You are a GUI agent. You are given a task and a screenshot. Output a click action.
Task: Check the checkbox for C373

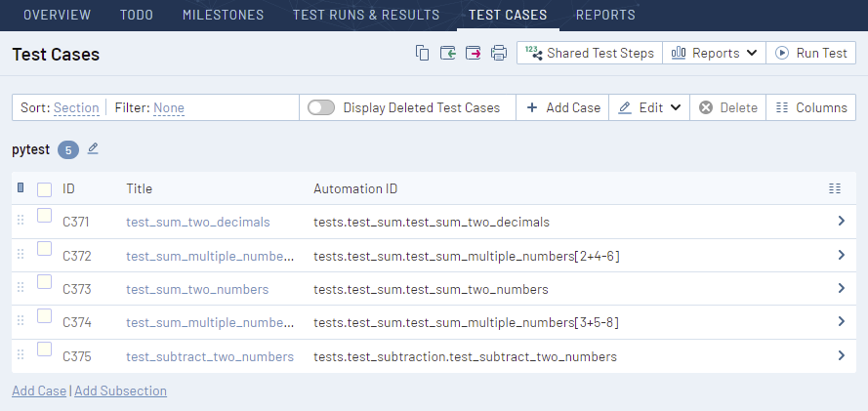(44, 282)
